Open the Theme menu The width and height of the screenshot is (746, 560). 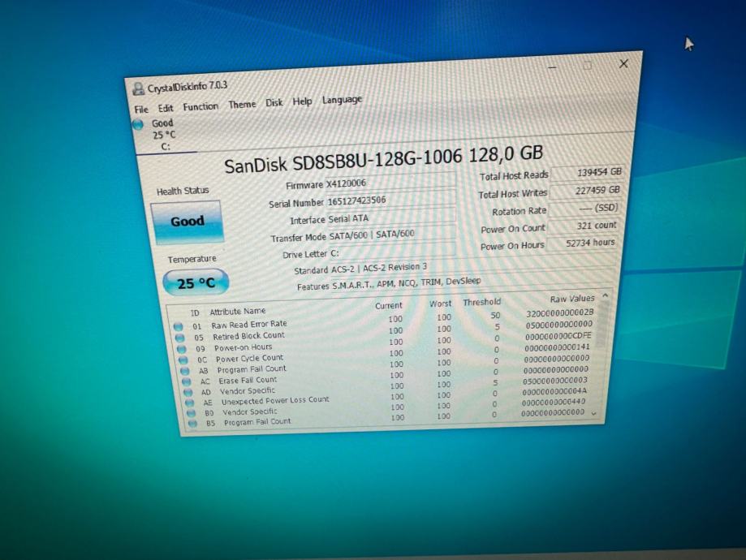coord(242,104)
